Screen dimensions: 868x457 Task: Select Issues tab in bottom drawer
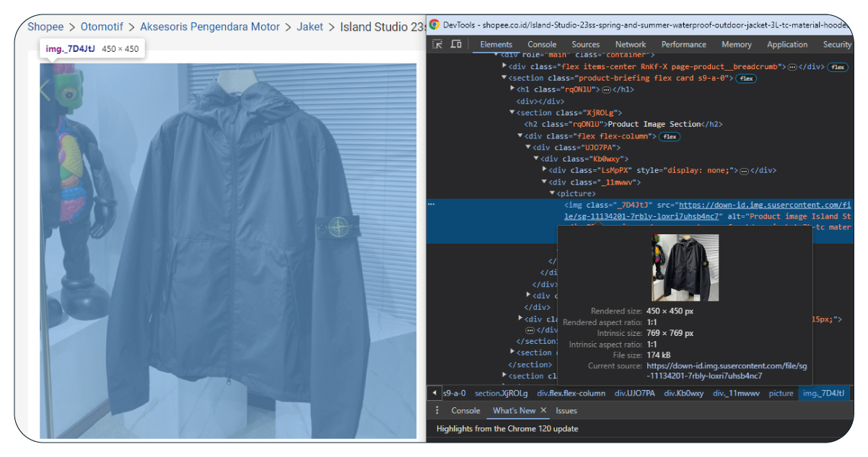566,410
